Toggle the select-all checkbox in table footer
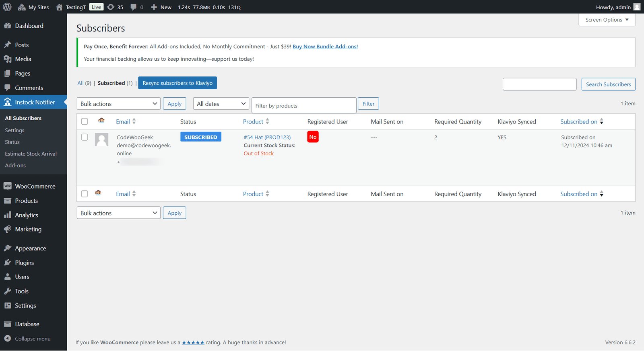 click(85, 194)
